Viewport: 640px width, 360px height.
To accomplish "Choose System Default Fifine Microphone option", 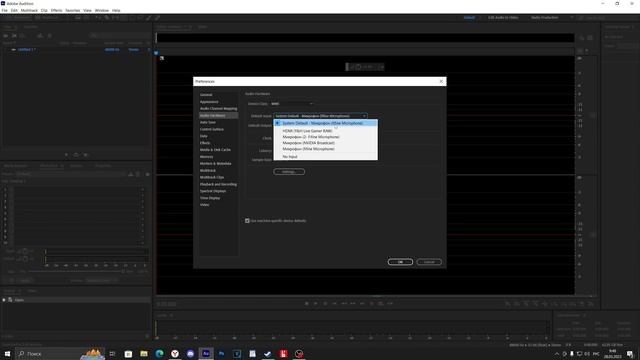I will [325, 123].
